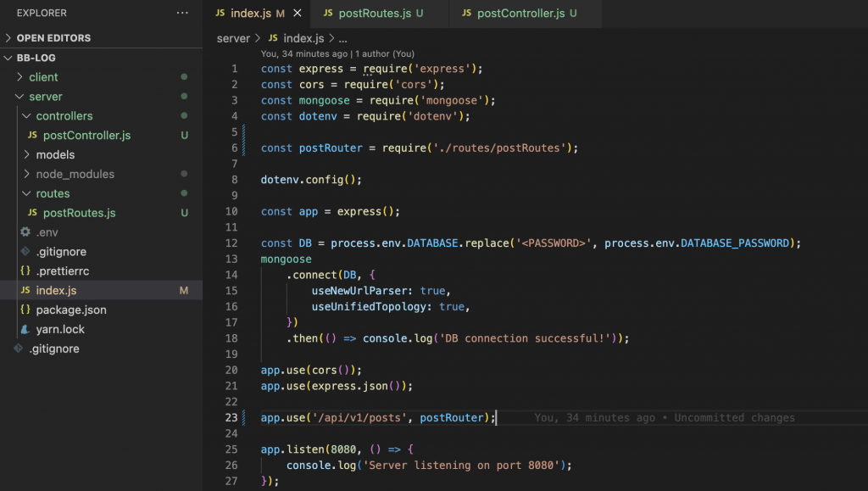Select the index.js editor tab
This screenshot has width=868, height=491.
click(258, 14)
